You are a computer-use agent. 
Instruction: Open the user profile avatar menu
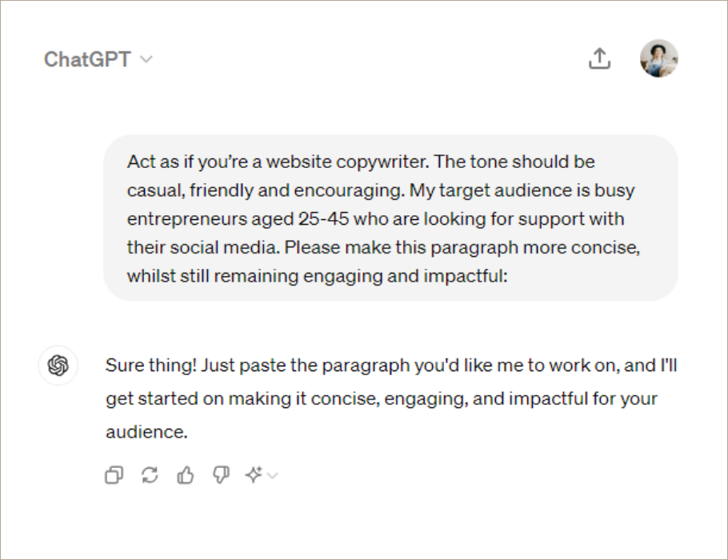pos(659,58)
